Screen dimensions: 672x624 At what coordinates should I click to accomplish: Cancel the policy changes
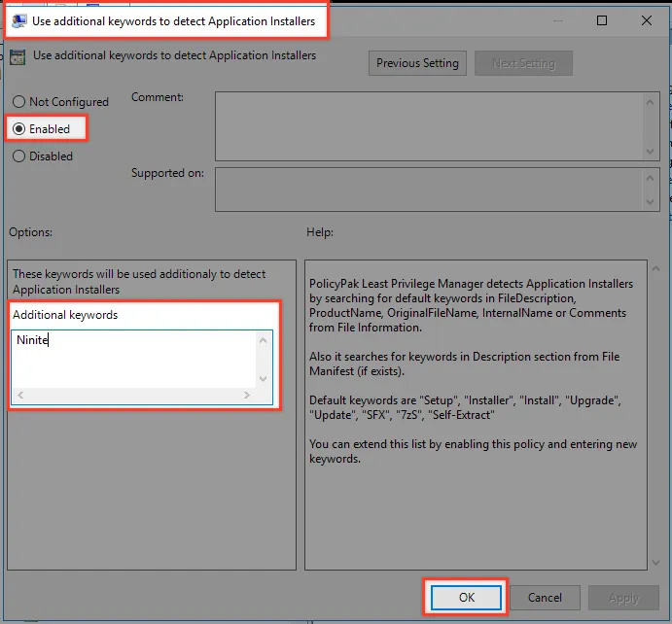coord(545,598)
